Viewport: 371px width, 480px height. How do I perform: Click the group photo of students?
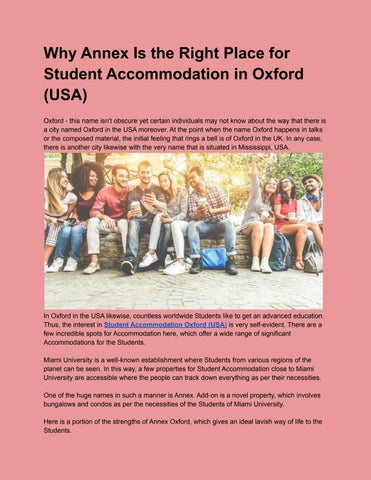click(184, 231)
